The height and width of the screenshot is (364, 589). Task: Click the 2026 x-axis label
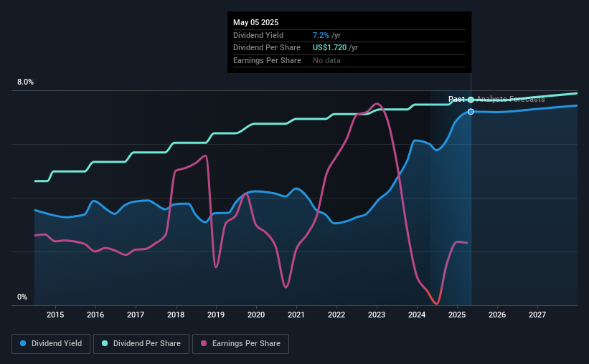497,315
